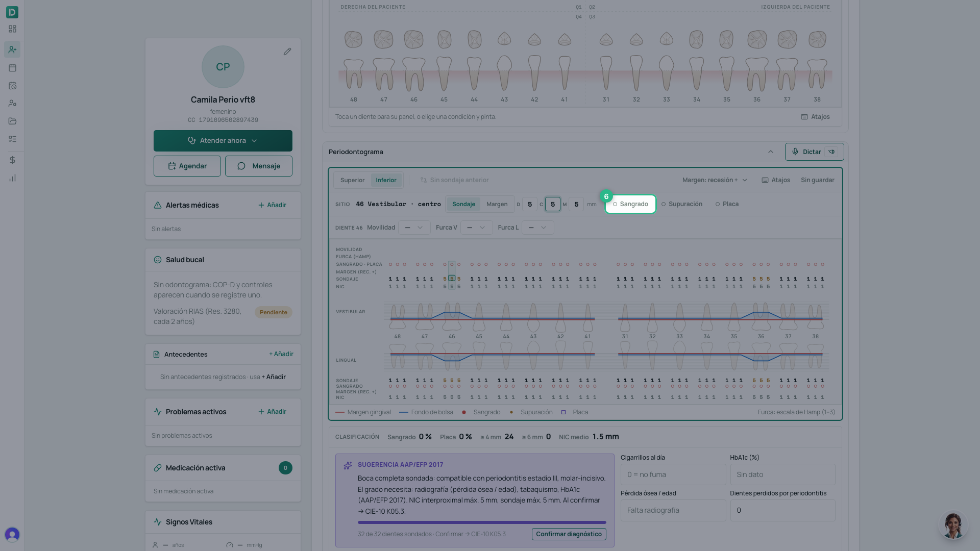This screenshot has height=551, width=980.
Task: Click the D probing depth field
Action: pos(530,204)
